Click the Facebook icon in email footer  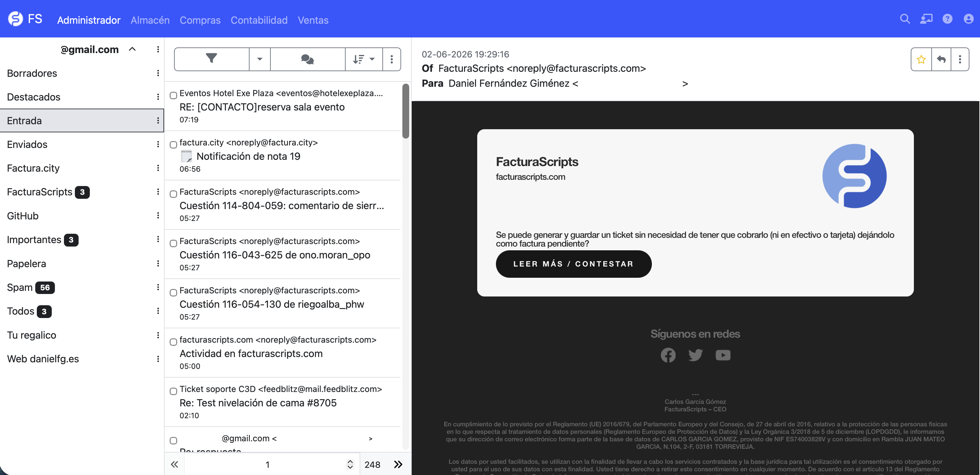(x=668, y=355)
